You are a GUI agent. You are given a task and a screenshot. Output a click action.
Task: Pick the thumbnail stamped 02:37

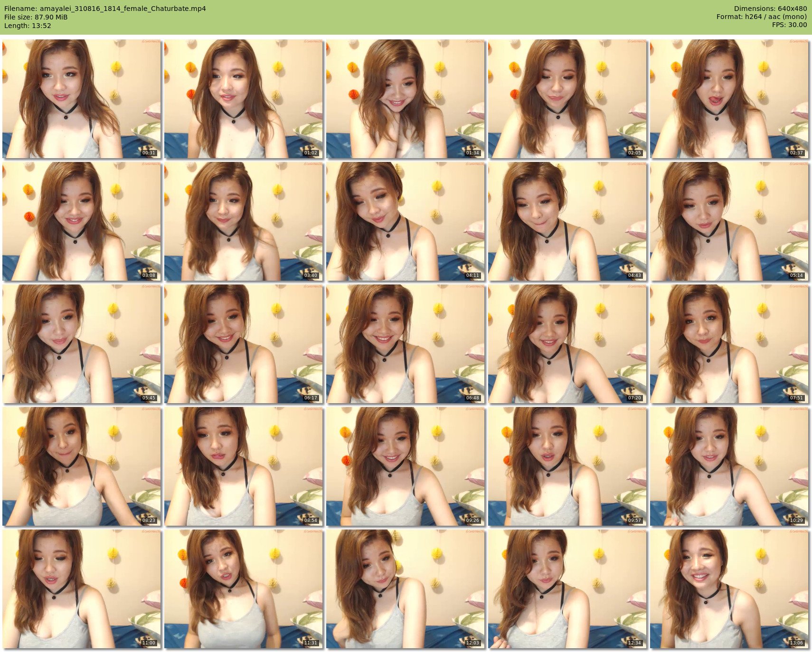pos(729,99)
